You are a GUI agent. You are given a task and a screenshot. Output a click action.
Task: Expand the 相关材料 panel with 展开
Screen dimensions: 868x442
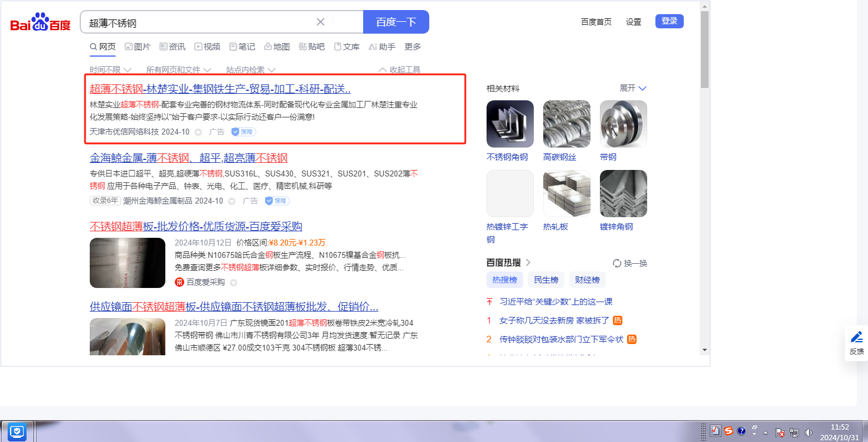(633, 88)
